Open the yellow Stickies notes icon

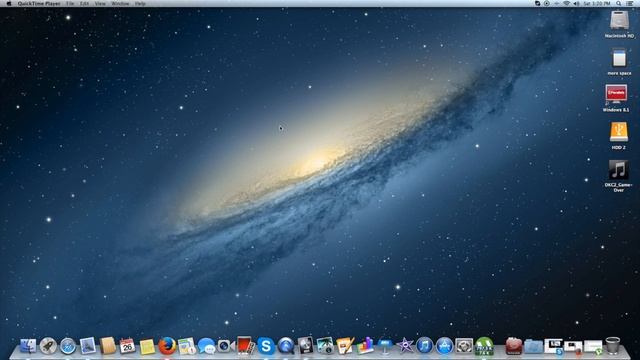tap(147, 347)
